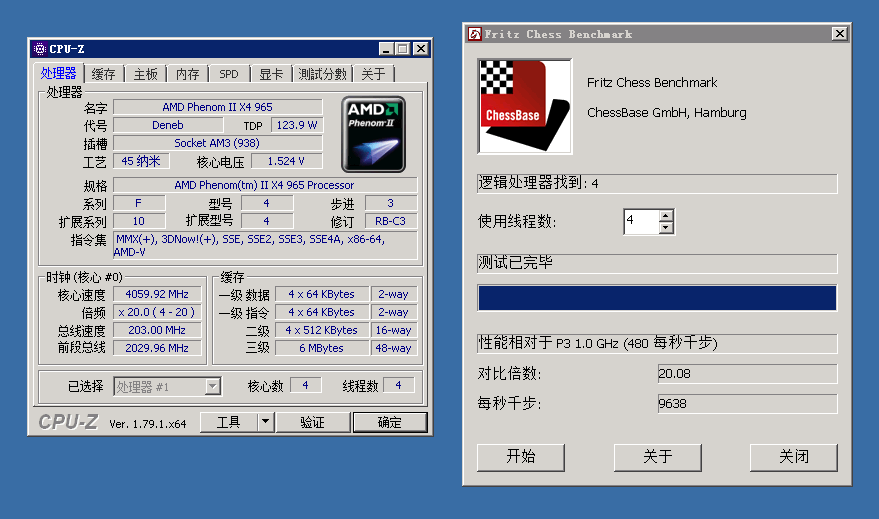
Task: Close the Fritz Chess Benchmark window
Action: tap(839, 34)
